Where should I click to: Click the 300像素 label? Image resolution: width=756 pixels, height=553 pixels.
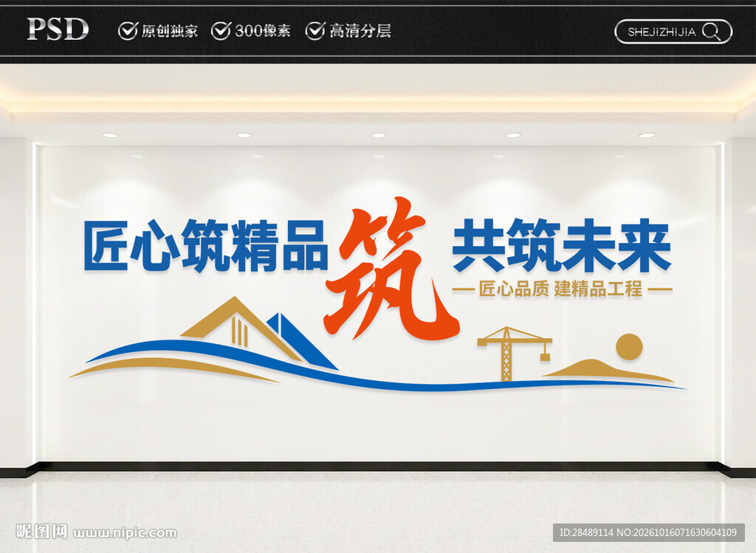click(263, 31)
